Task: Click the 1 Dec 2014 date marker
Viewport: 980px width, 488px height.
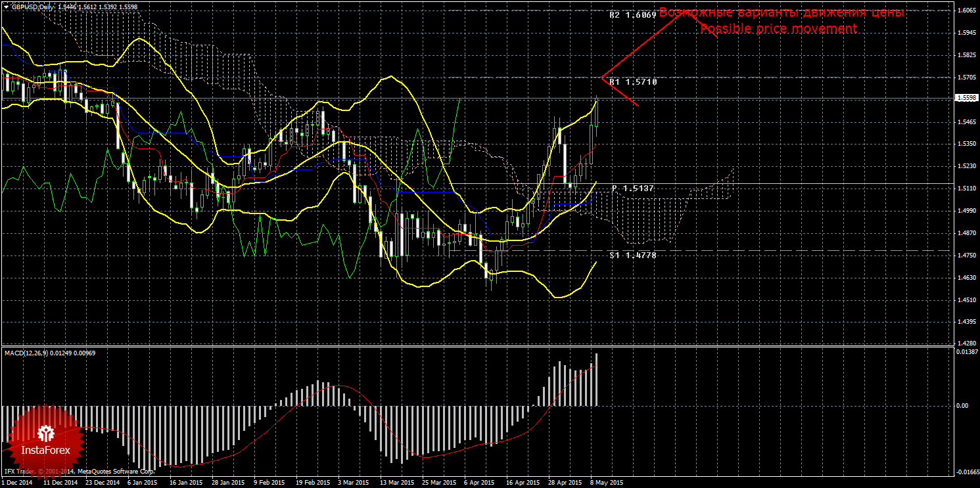Action: tap(17, 482)
